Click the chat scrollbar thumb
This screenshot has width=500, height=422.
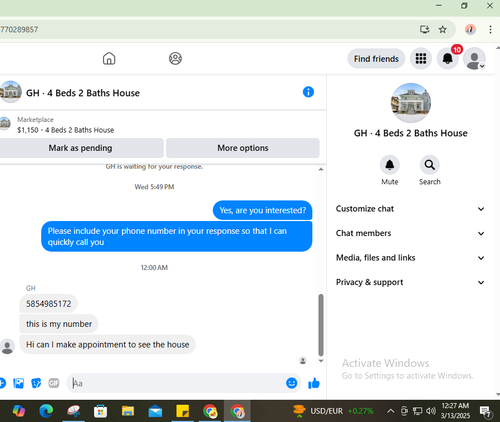(321, 325)
